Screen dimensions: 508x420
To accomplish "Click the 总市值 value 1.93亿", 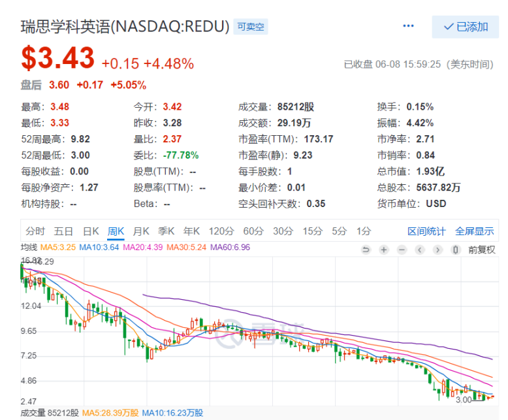I will pos(430,171).
